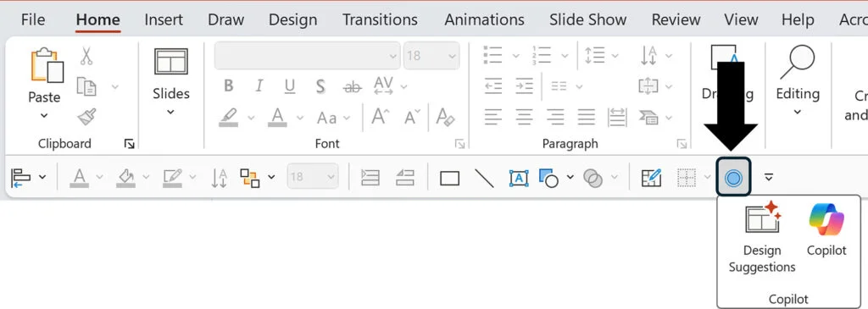Toggle Underline formatting
This screenshot has width=868, height=309.
coord(290,87)
